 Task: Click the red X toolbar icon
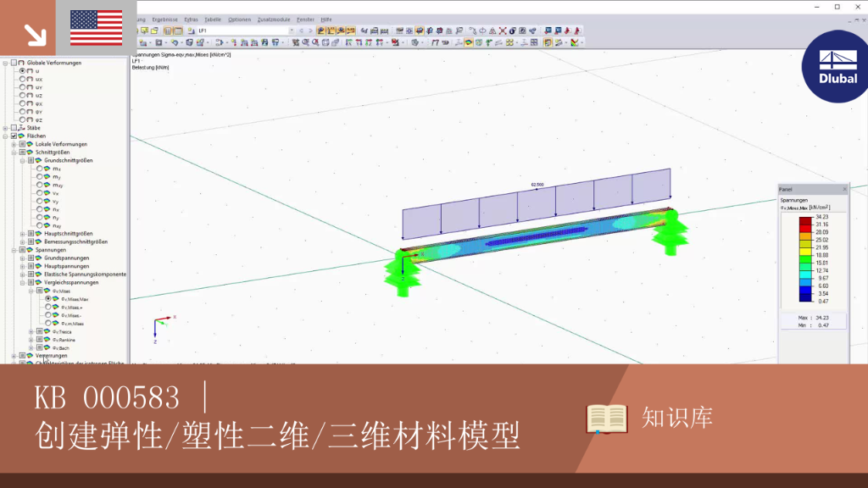tap(503, 31)
